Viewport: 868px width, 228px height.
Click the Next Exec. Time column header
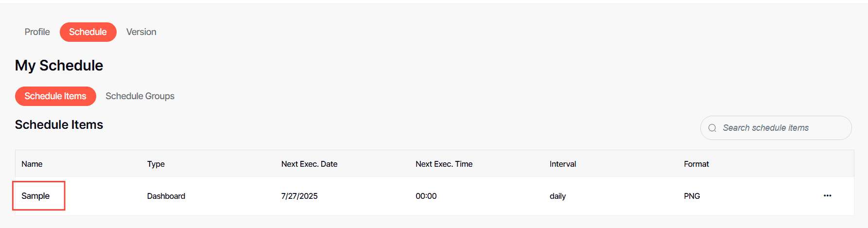[x=444, y=164]
